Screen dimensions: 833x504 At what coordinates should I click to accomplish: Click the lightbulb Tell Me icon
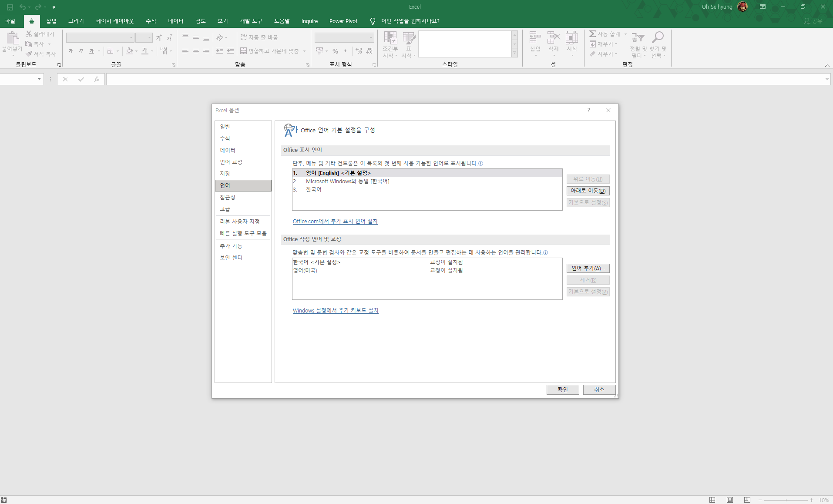(x=373, y=21)
